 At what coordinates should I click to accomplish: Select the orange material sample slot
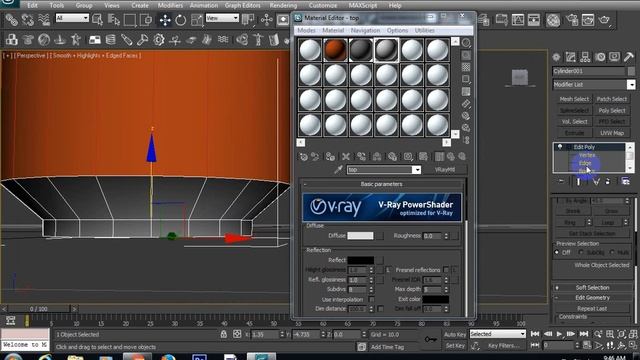(336, 50)
